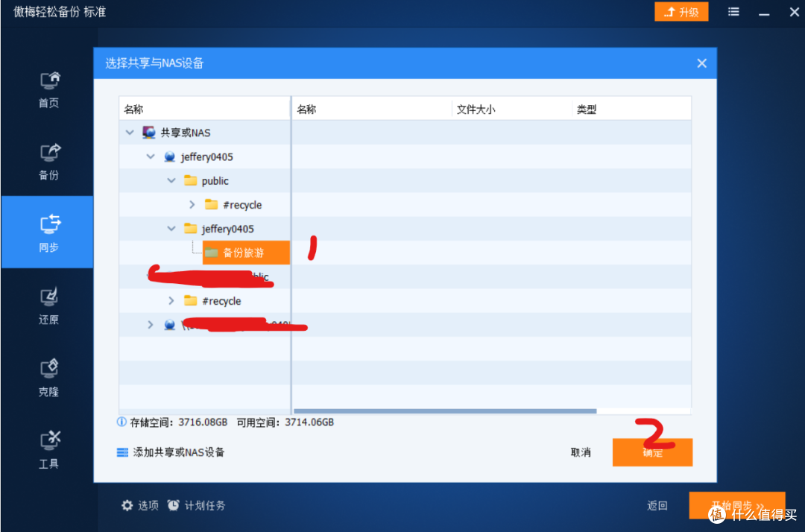The height and width of the screenshot is (532, 805).
Task: Confirm with the 确定 button
Action: 652,452
